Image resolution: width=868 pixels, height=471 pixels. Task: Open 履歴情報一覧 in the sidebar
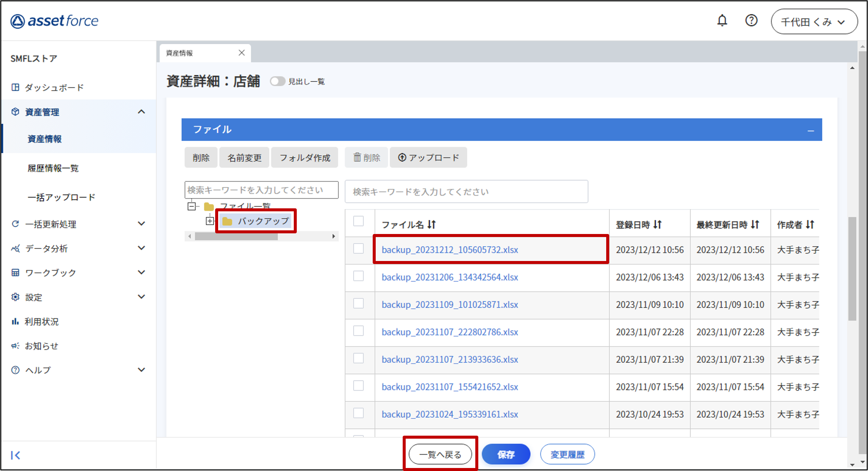(x=53, y=168)
